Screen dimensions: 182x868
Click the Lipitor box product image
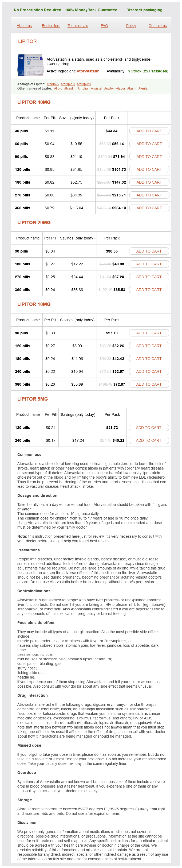pyautogui.click(x=31, y=65)
